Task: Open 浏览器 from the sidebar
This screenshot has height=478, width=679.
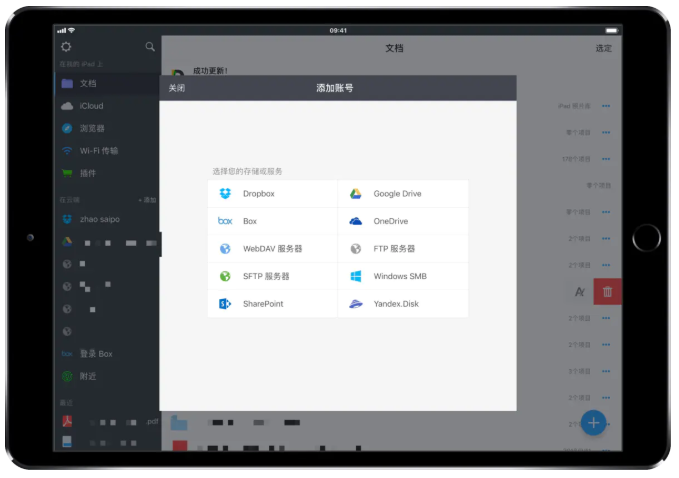Action: pos(92,128)
